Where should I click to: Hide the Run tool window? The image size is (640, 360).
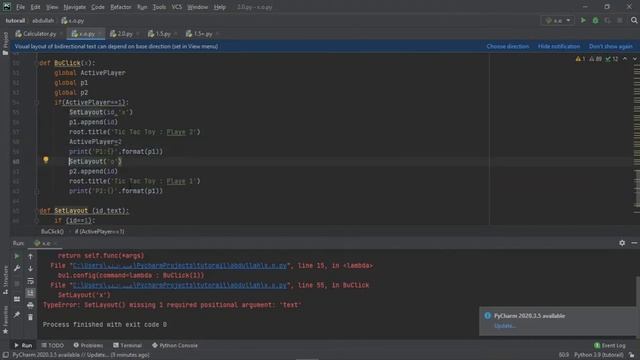pyautogui.click(x=634, y=243)
